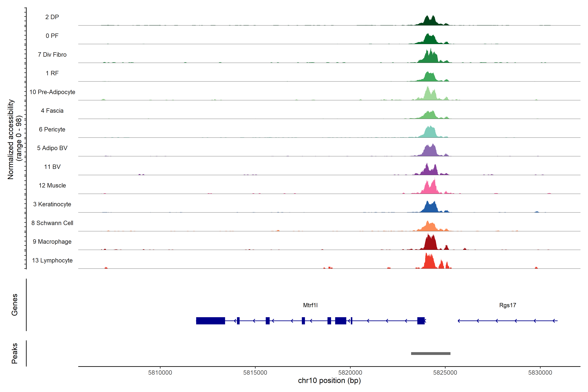
Task: Click the dark red Macrophage peak
Action: point(430,244)
